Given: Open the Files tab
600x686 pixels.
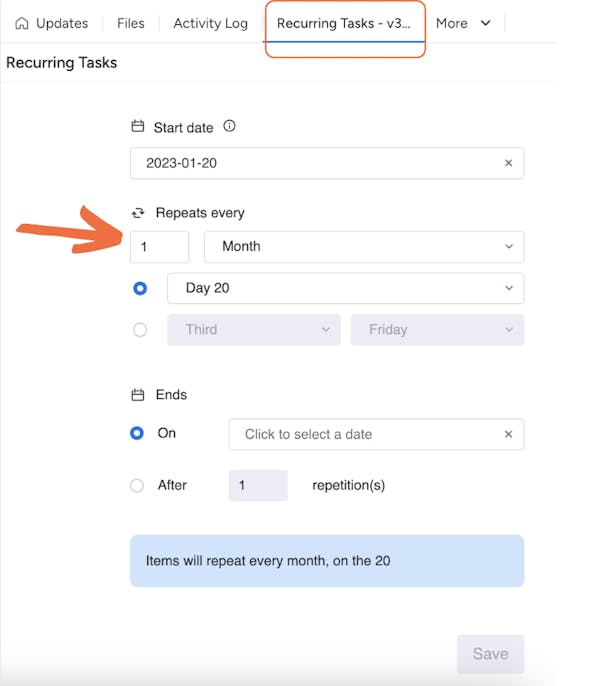Looking at the screenshot, I should (130, 23).
